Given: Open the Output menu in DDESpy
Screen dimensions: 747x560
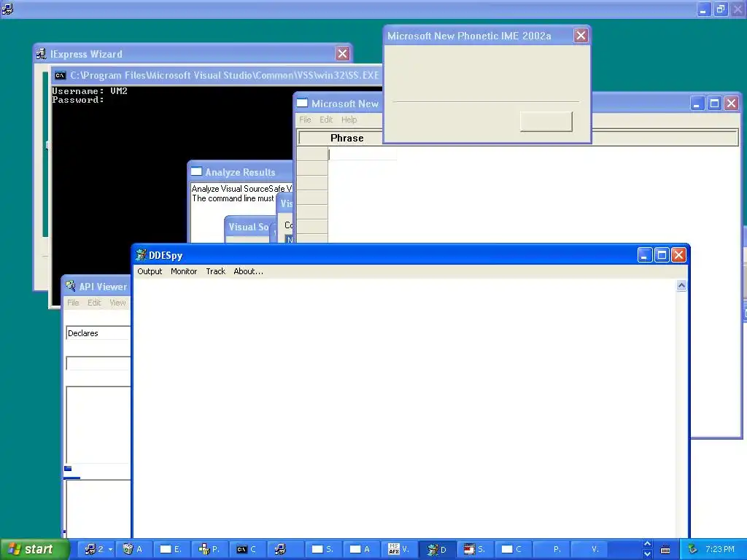Looking at the screenshot, I should click(x=150, y=271).
